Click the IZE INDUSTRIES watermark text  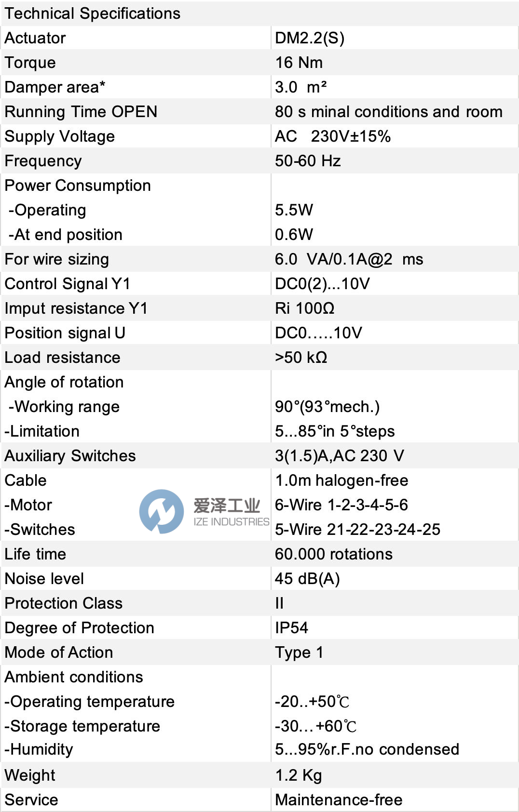point(231,521)
